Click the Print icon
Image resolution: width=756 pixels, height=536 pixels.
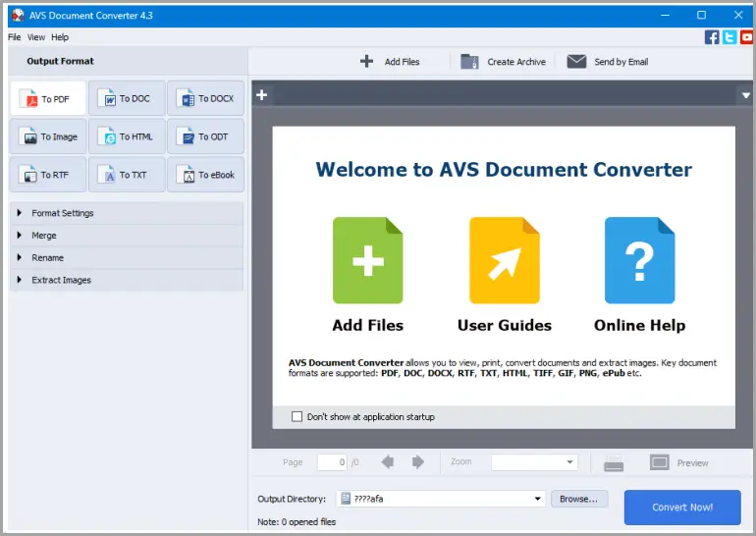[614, 462]
